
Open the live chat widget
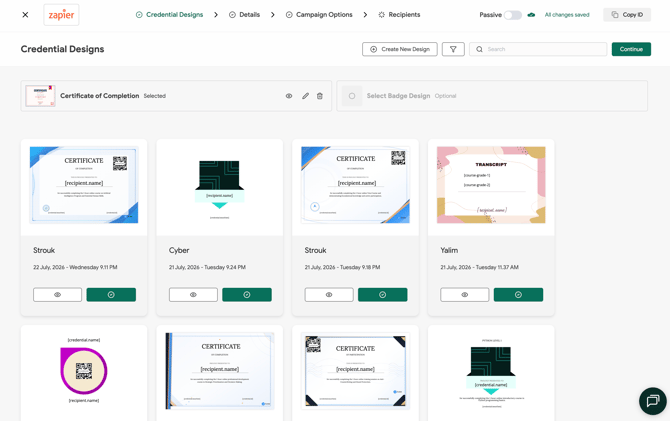652,401
